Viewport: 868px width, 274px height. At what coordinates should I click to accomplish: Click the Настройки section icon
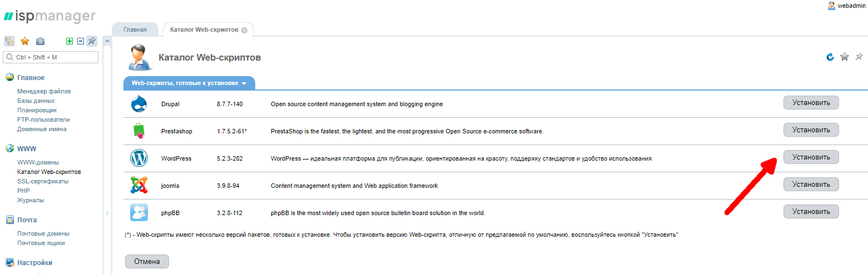coord(9,262)
